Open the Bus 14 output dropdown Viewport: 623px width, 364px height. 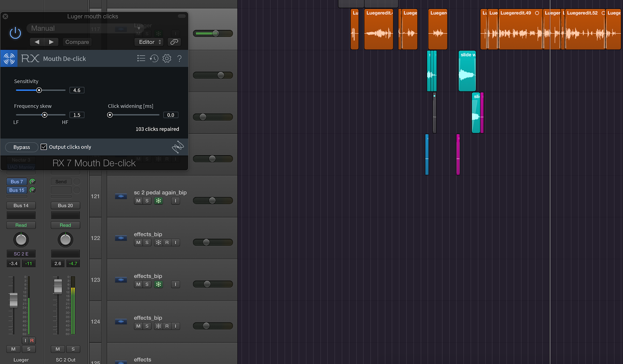tap(21, 205)
